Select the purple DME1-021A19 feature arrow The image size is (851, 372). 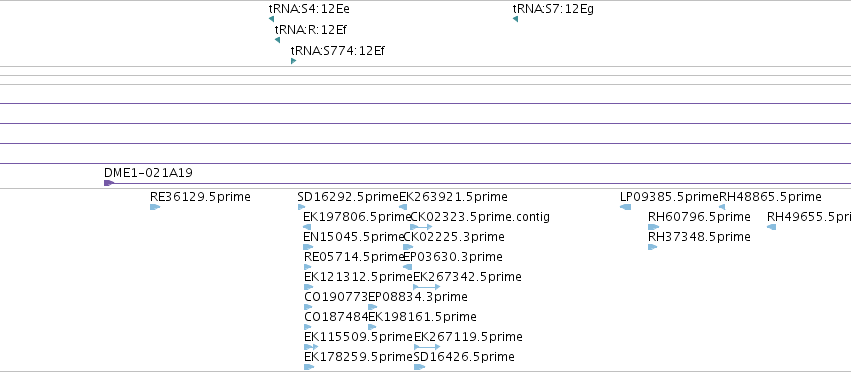tap(109, 183)
